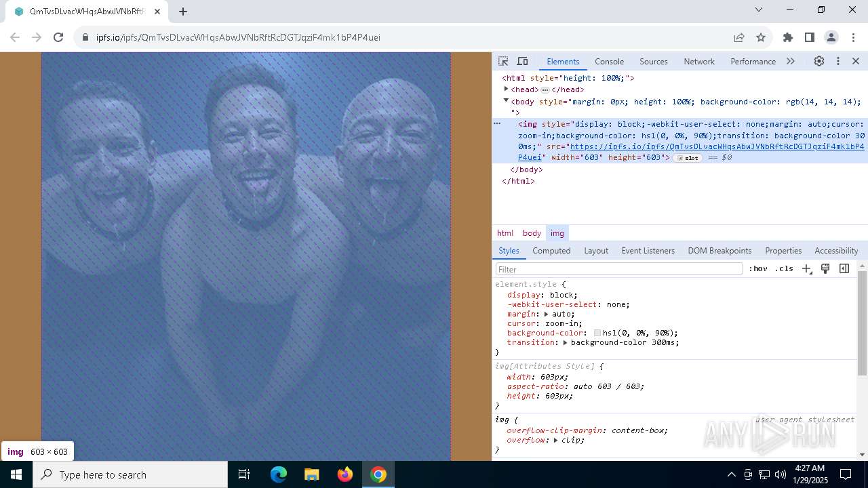
Task: Bookmark this tab star icon
Action: (x=761, y=37)
